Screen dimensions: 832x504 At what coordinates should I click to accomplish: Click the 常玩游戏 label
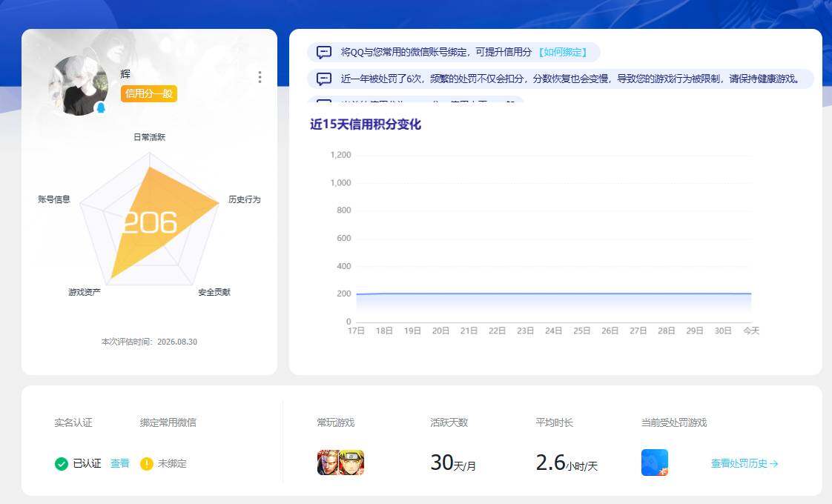pyautogui.click(x=335, y=422)
